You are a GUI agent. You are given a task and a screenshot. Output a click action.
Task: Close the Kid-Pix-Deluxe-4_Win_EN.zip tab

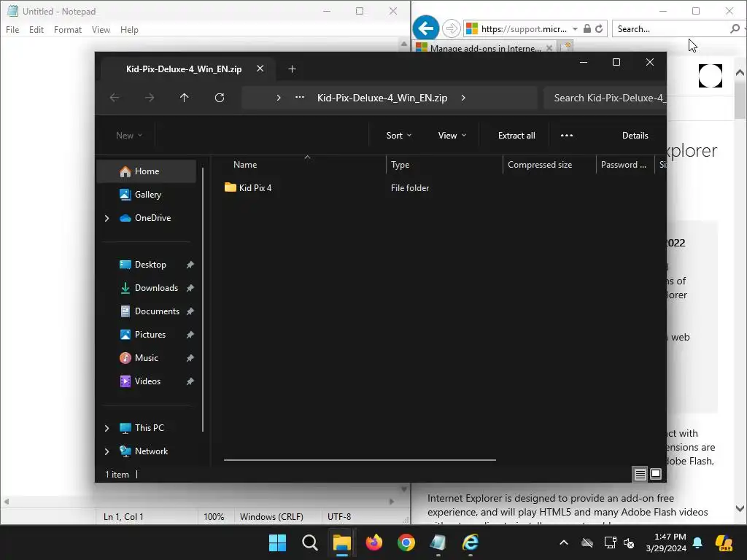click(x=260, y=69)
